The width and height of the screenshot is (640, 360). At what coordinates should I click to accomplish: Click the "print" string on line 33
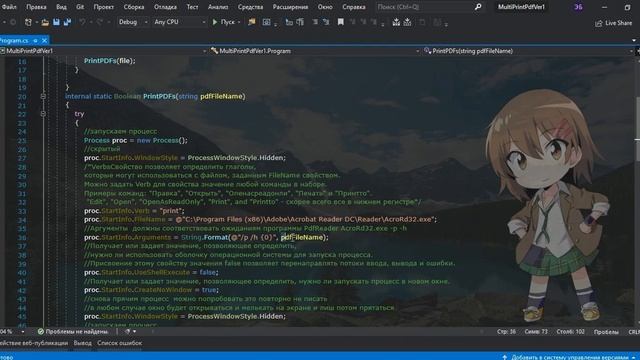[172, 211]
